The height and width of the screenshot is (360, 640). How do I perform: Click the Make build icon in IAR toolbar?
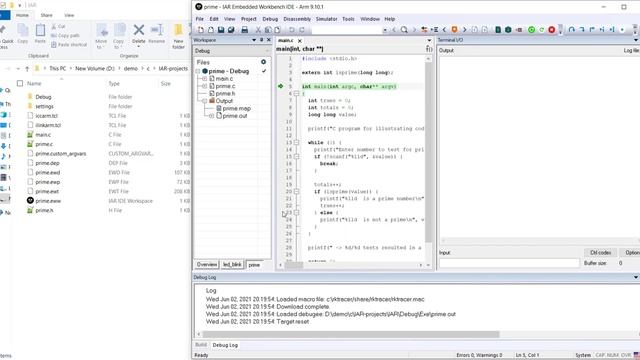(x=508, y=30)
